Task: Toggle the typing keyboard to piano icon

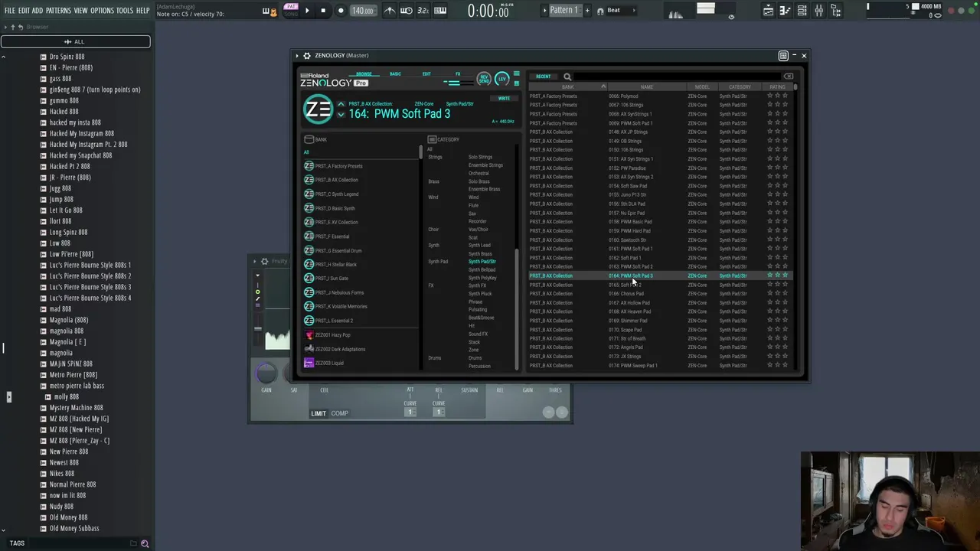Action: click(440, 10)
